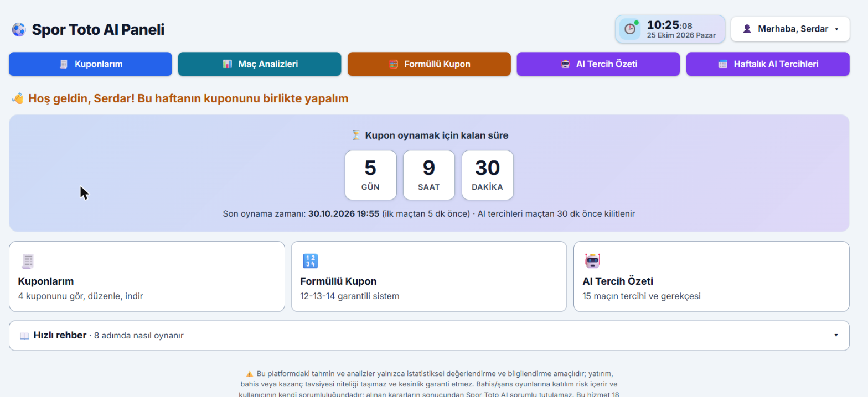The width and height of the screenshot is (868, 397).
Task: Click the robot icon in AI Tercih Özeti button
Action: 565,64
